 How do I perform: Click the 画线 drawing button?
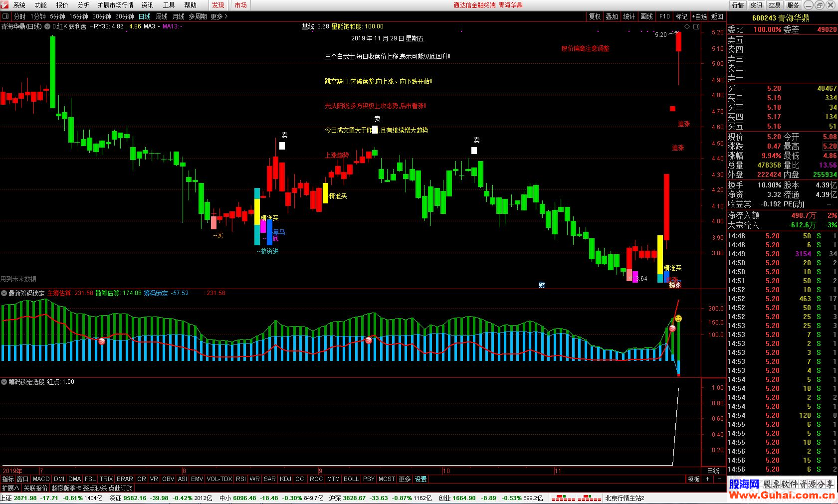pos(647,16)
